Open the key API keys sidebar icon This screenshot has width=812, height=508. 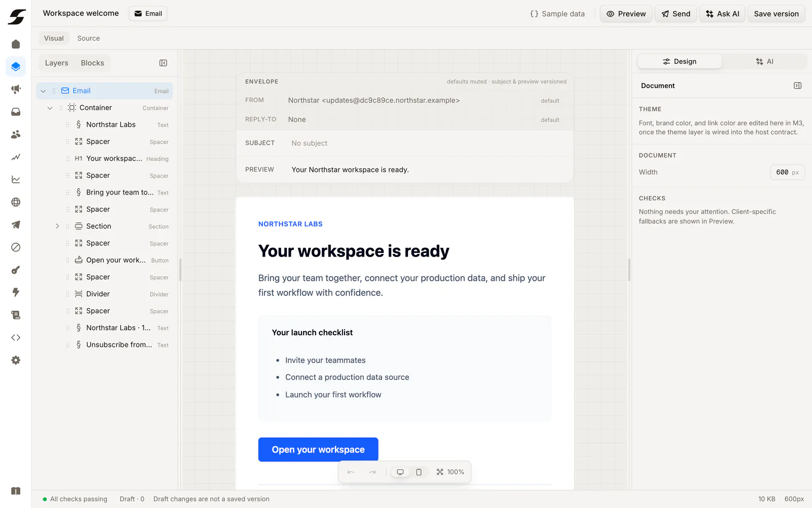pos(16,270)
